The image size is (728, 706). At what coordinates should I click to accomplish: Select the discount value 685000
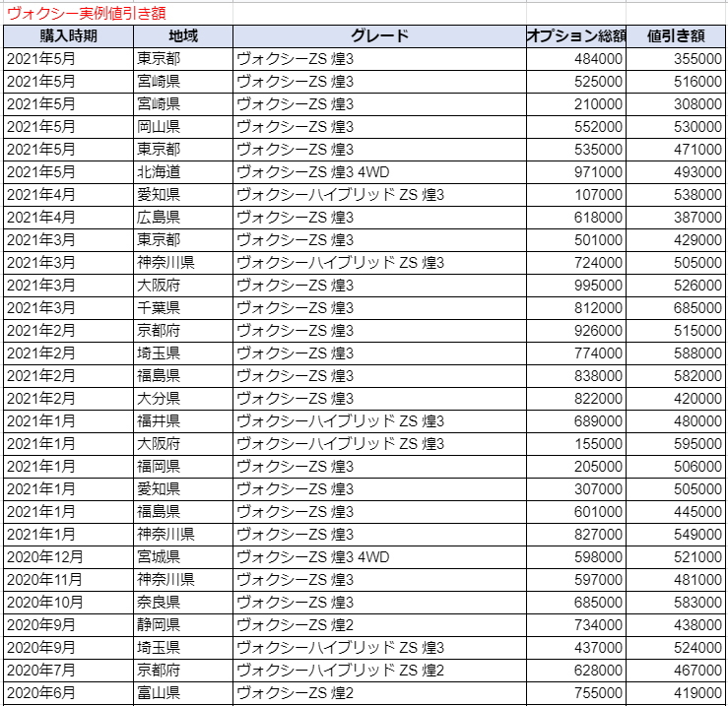676,308
